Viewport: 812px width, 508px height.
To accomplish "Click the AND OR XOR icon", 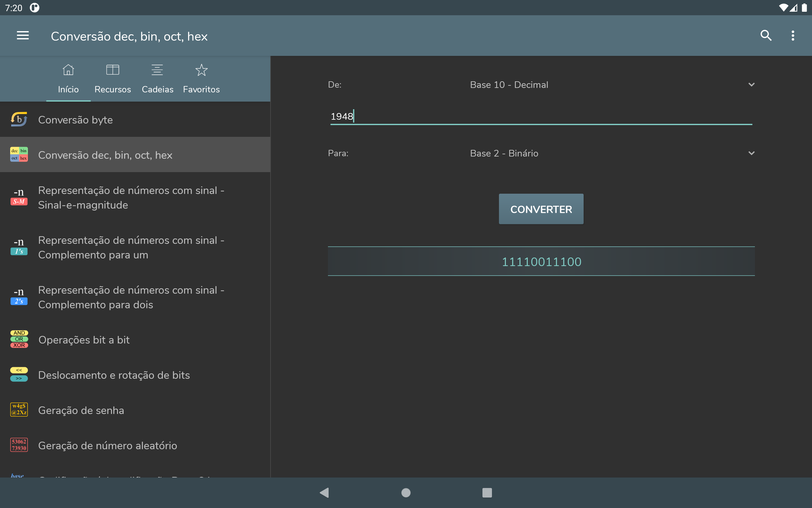I will pyautogui.click(x=19, y=339).
